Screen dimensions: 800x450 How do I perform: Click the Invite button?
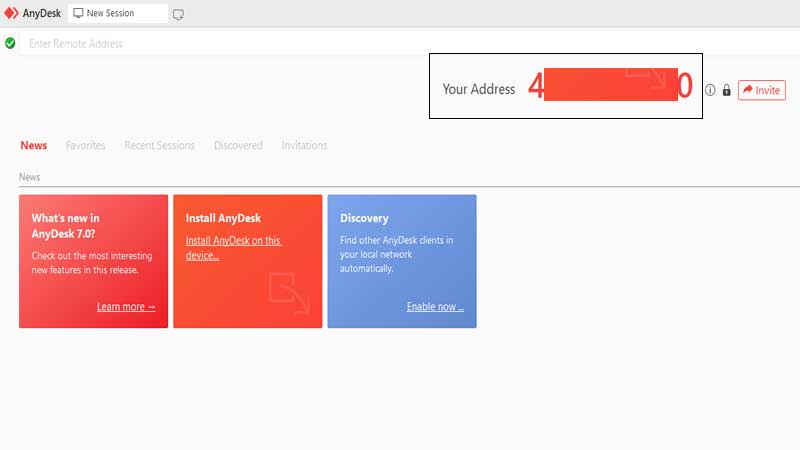point(761,90)
